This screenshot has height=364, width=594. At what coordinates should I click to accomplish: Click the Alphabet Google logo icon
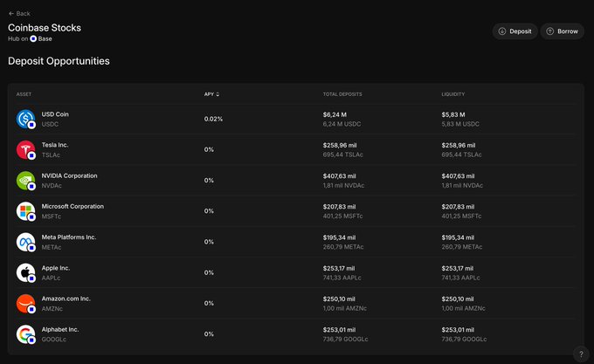(x=25, y=334)
